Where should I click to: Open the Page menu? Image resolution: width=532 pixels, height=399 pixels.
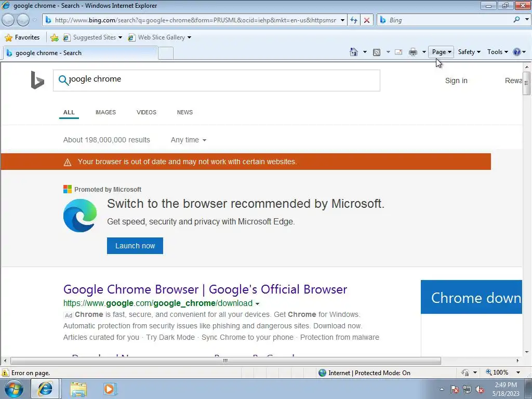tap(441, 52)
